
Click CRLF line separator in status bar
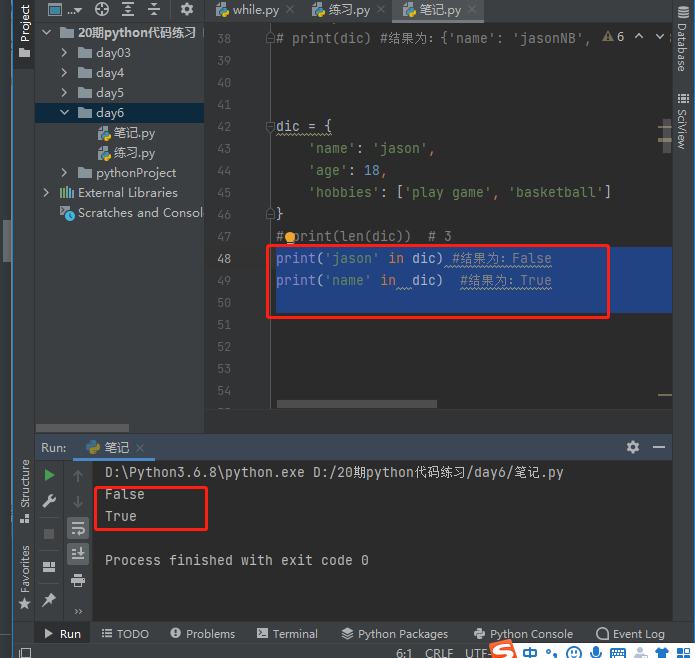[439, 652]
